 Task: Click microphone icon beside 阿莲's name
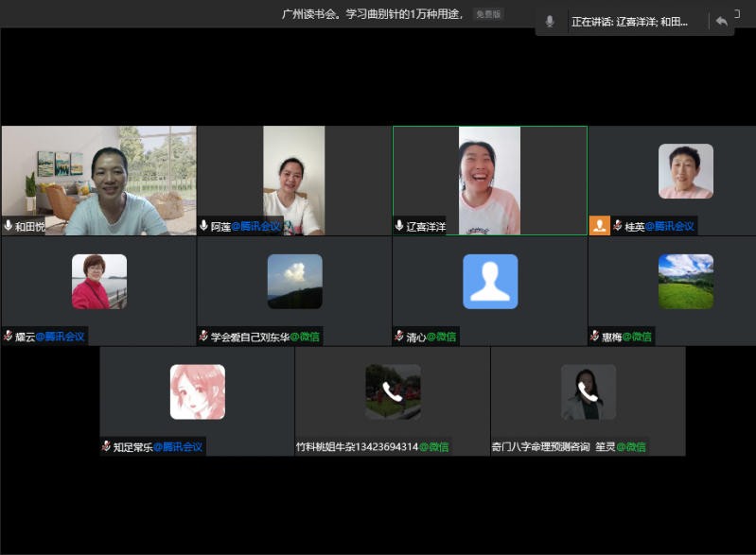[x=203, y=227]
